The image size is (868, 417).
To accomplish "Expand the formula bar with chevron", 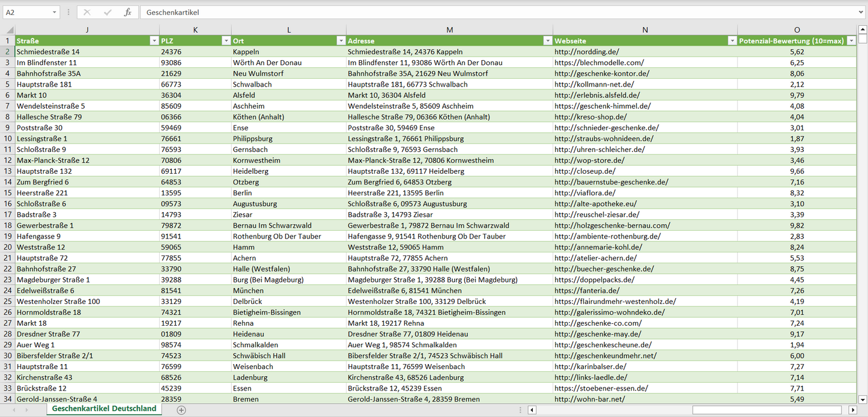I will pos(861,12).
